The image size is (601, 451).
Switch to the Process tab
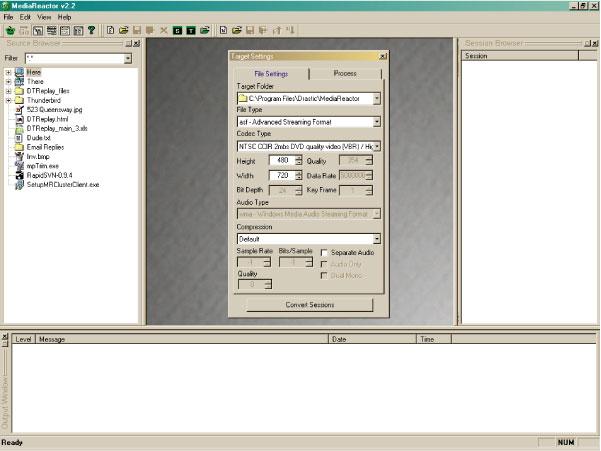click(x=345, y=73)
